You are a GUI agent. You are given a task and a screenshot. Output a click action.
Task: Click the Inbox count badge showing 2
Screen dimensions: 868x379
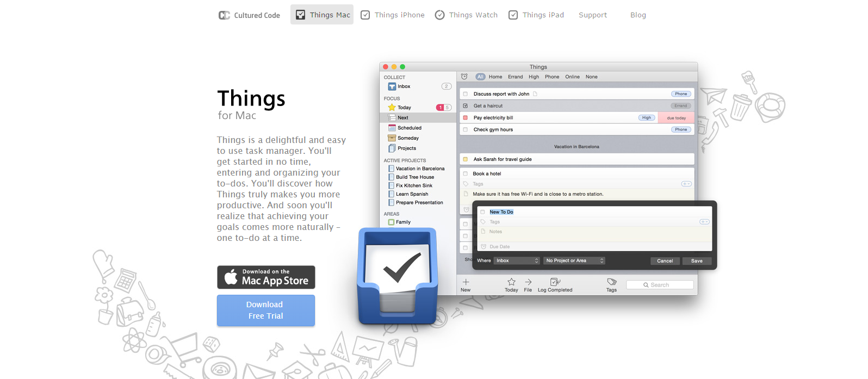pos(447,86)
